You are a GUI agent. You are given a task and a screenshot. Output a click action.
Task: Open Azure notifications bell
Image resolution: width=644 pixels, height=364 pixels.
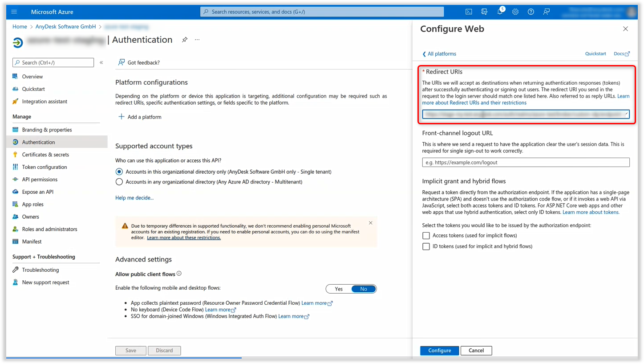(x=499, y=12)
